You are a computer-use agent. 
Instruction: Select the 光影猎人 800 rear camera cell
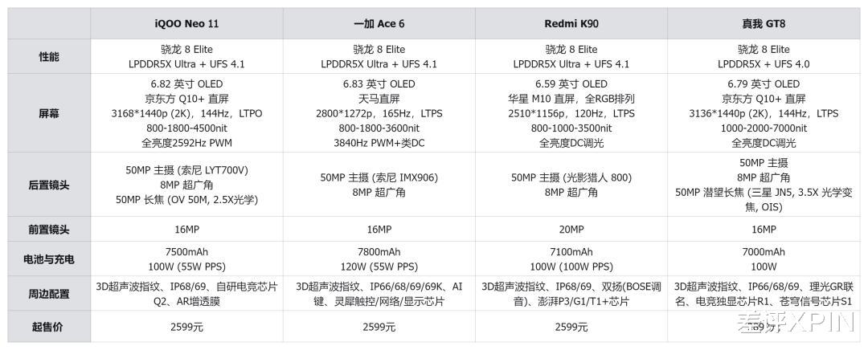click(571, 185)
